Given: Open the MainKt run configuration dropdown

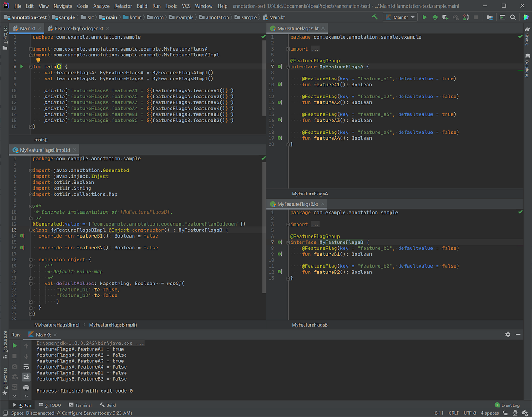Looking at the screenshot, I should click(400, 17).
